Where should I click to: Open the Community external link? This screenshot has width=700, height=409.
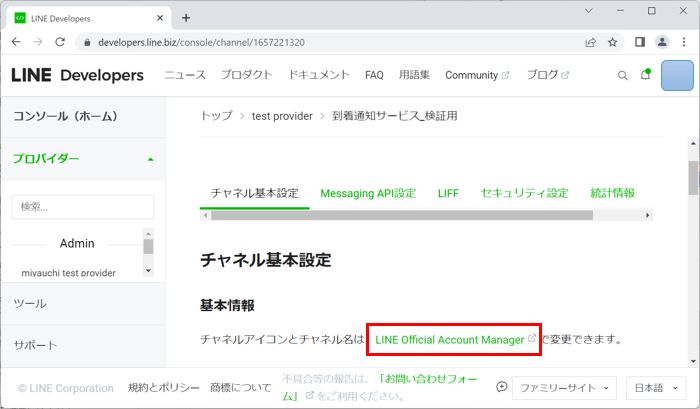pyautogui.click(x=477, y=75)
